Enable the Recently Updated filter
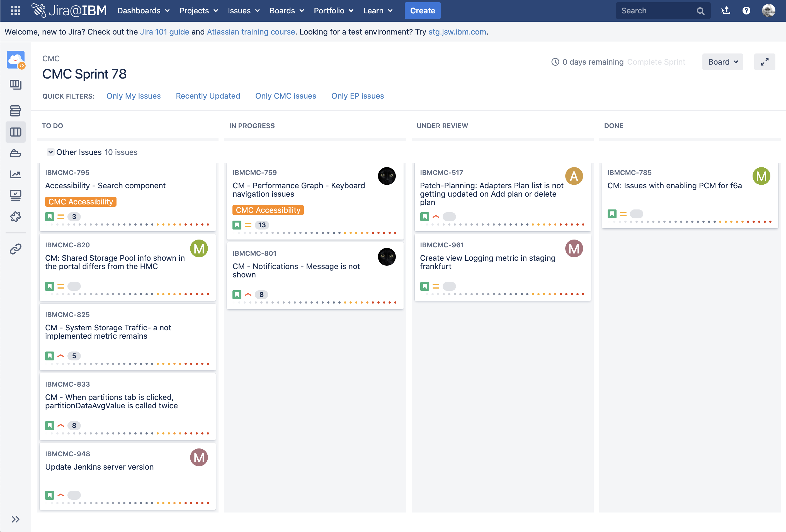This screenshot has width=786, height=532. (x=208, y=96)
